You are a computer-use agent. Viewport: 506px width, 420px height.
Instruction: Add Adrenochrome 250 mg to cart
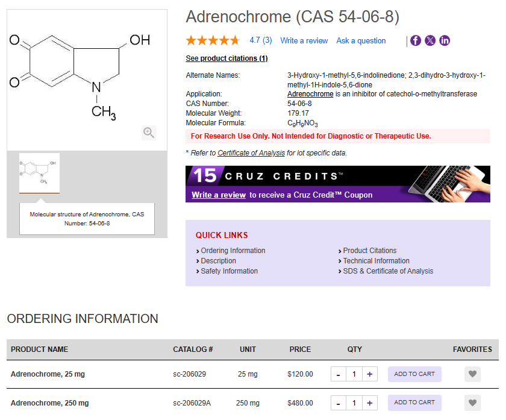414,403
